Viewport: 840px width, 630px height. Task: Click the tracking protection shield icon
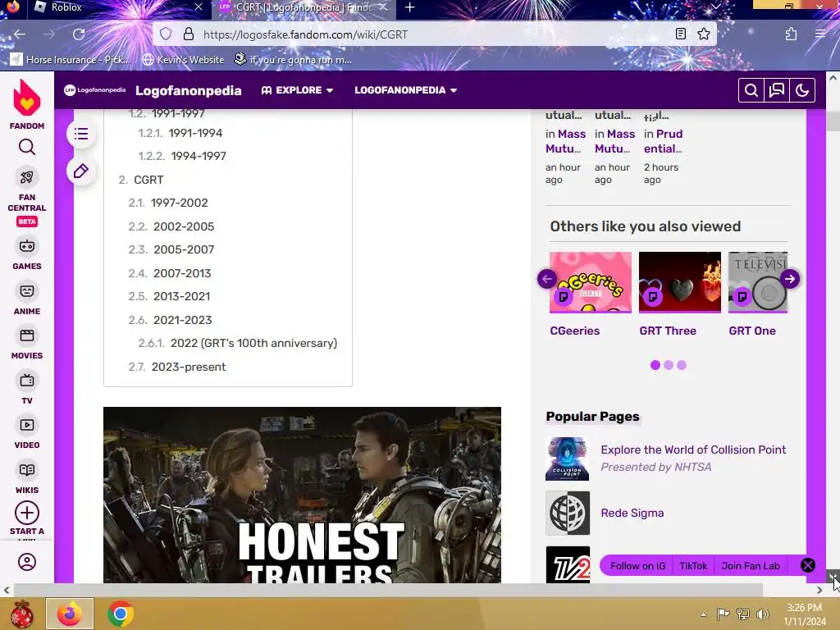(x=166, y=34)
